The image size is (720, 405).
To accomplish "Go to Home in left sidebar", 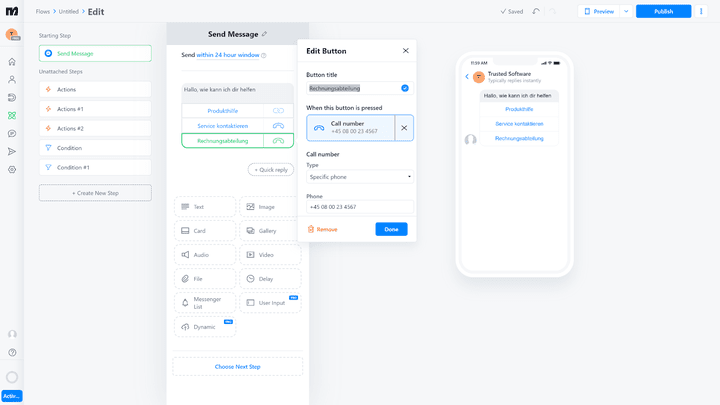I will (12, 62).
